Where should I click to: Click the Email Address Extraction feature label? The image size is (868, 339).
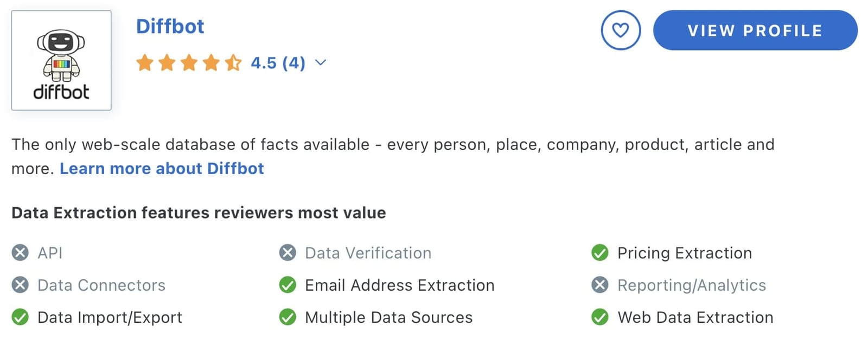click(400, 285)
